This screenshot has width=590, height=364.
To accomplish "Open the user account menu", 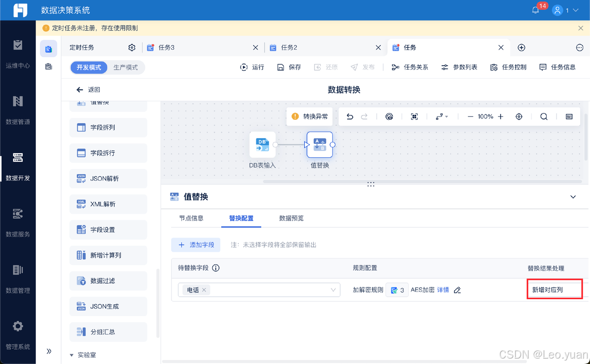I will pos(565,10).
